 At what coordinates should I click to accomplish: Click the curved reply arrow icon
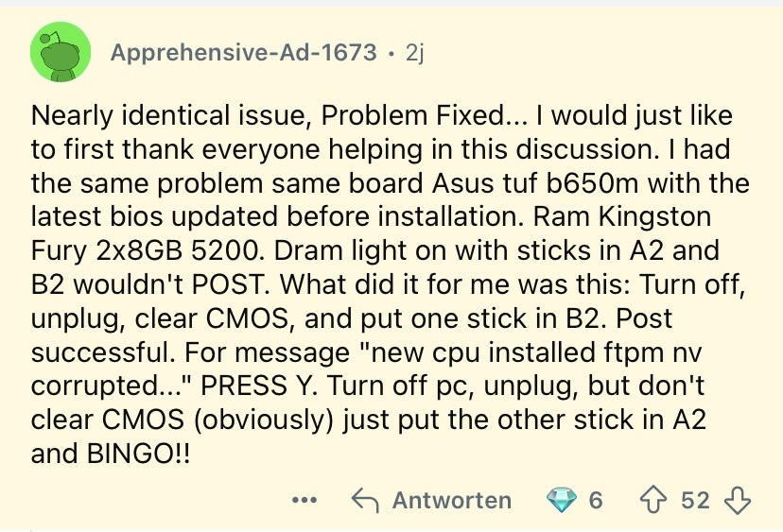coord(366,500)
